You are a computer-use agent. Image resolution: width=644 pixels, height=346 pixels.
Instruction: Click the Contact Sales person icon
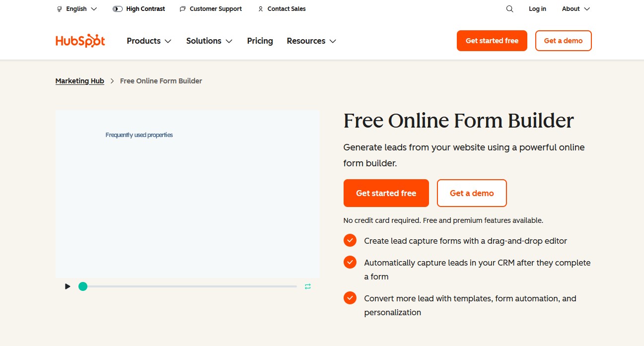coord(261,9)
